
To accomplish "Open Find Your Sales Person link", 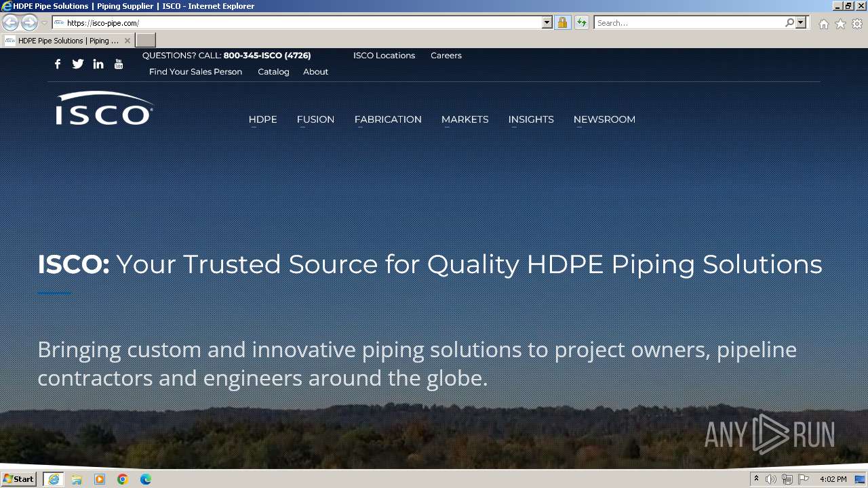I will [x=195, y=72].
